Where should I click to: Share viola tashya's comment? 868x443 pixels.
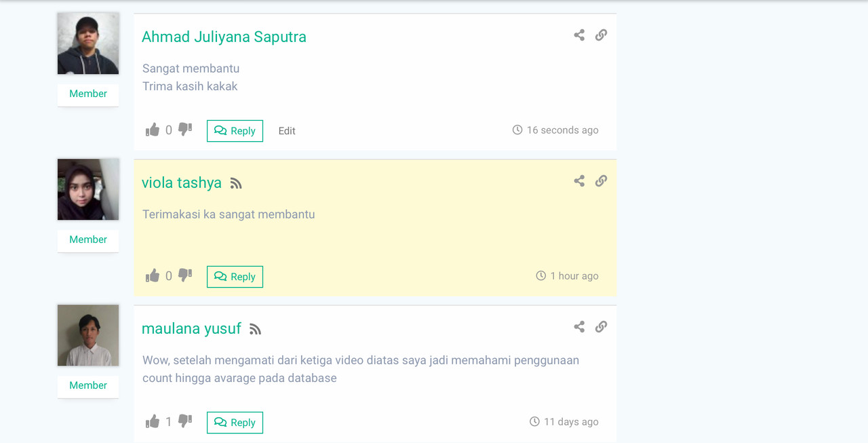(x=579, y=181)
